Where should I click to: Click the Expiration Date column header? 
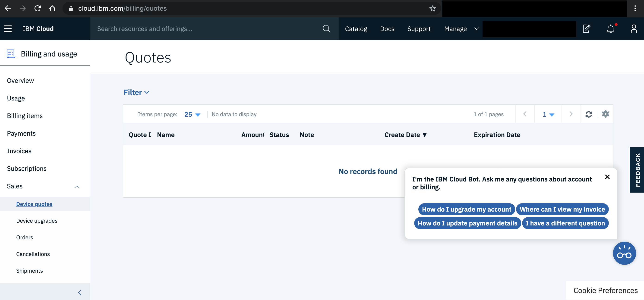497,135
